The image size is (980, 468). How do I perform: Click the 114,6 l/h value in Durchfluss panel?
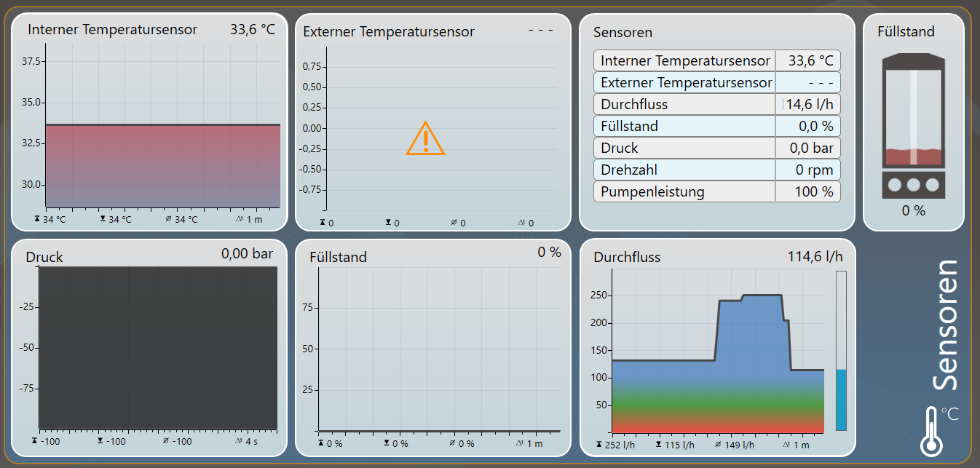click(x=815, y=256)
